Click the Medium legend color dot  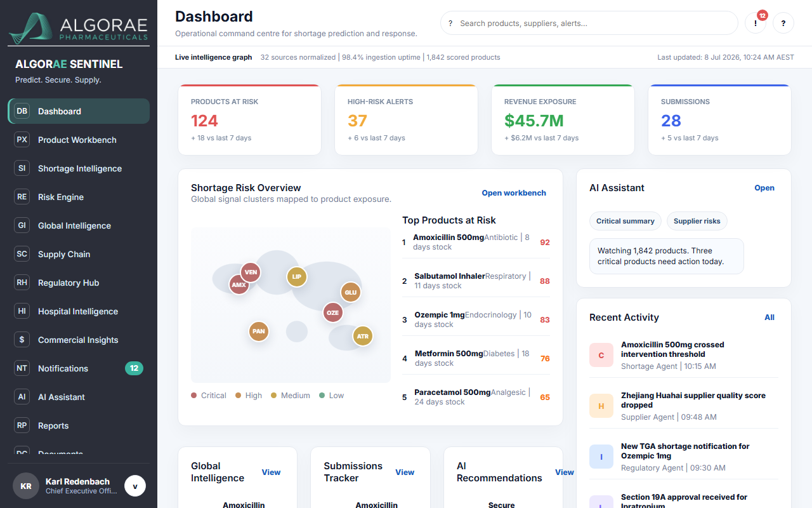pyautogui.click(x=274, y=396)
